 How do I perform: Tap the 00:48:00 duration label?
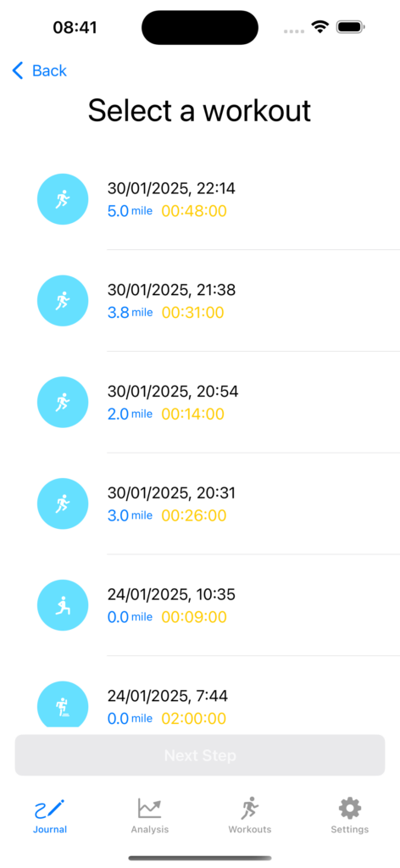[x=194, y=211]
